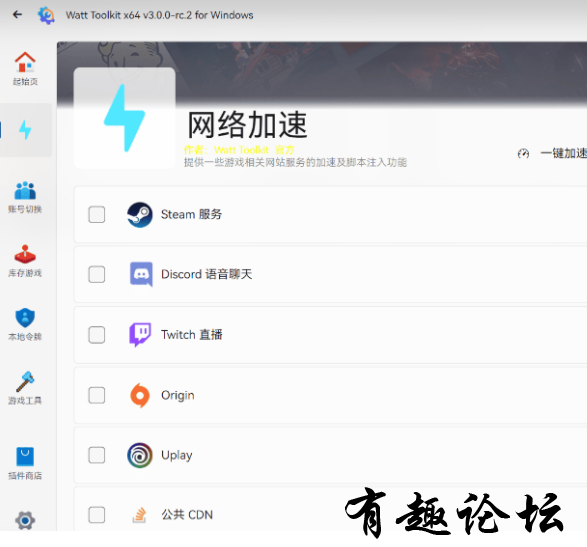
Task: Click the Watt Toolkit app logo
Action: [46, 15]
